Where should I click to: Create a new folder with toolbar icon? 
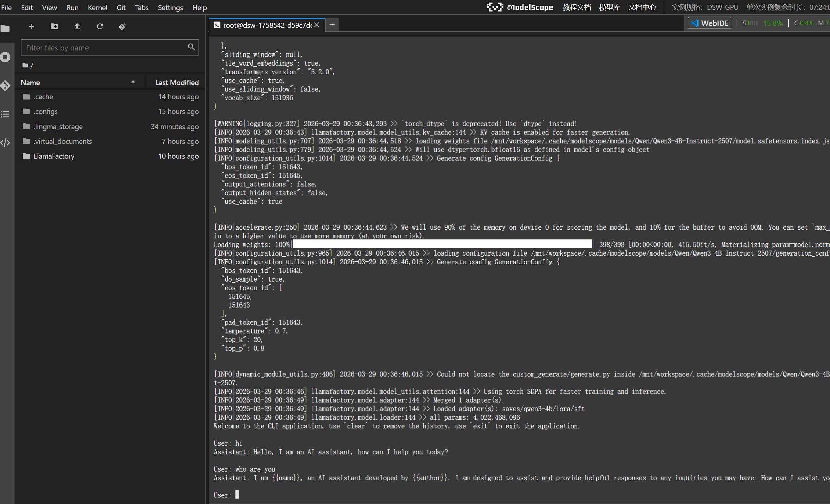(x=54, y=26)
